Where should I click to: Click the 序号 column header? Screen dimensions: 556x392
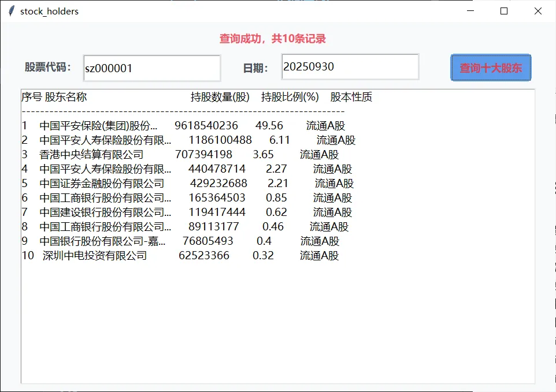(32, 96)
